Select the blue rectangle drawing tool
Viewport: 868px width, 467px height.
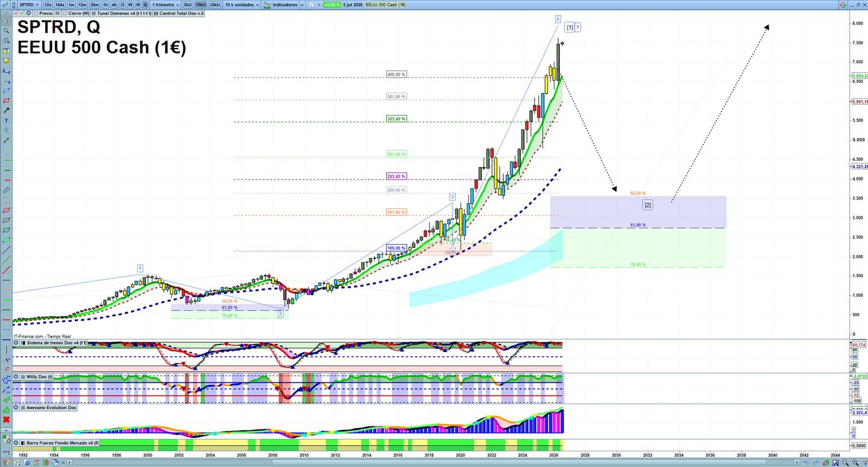click(x=7, y=91)
